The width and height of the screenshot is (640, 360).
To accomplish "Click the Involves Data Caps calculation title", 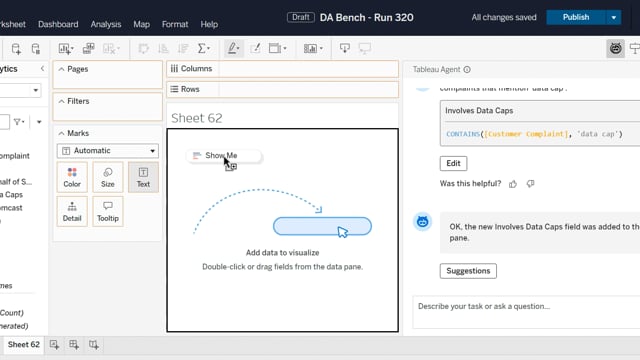I will [x=479, y=111].
